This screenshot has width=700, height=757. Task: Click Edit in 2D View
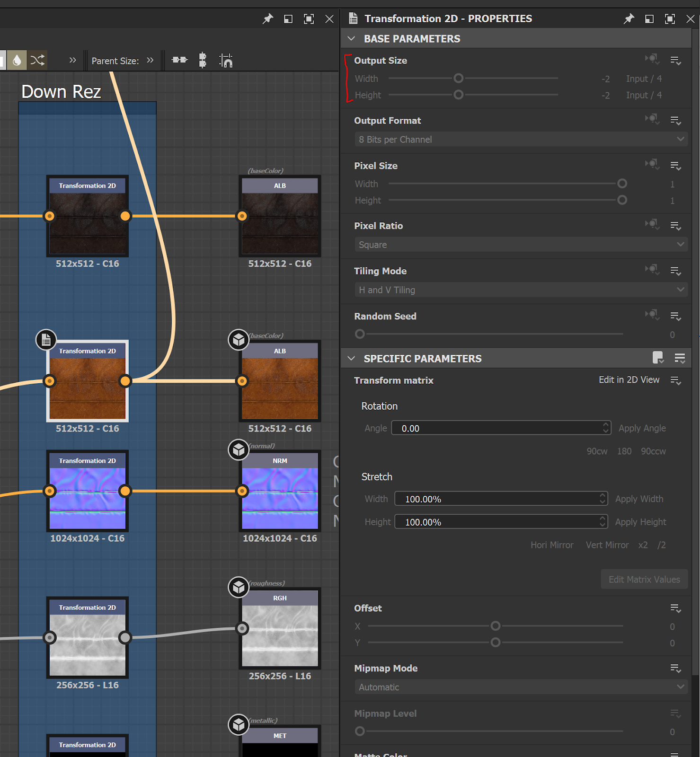click(x=629, y=380)
